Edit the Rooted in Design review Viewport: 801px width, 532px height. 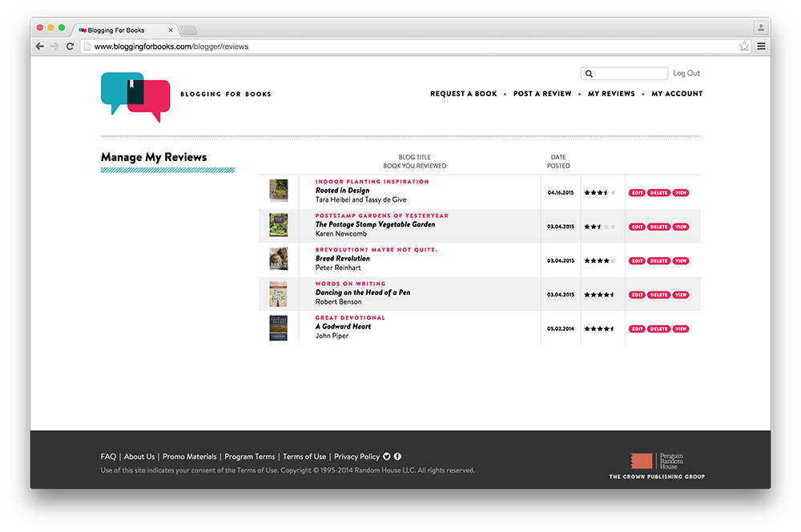637,193
